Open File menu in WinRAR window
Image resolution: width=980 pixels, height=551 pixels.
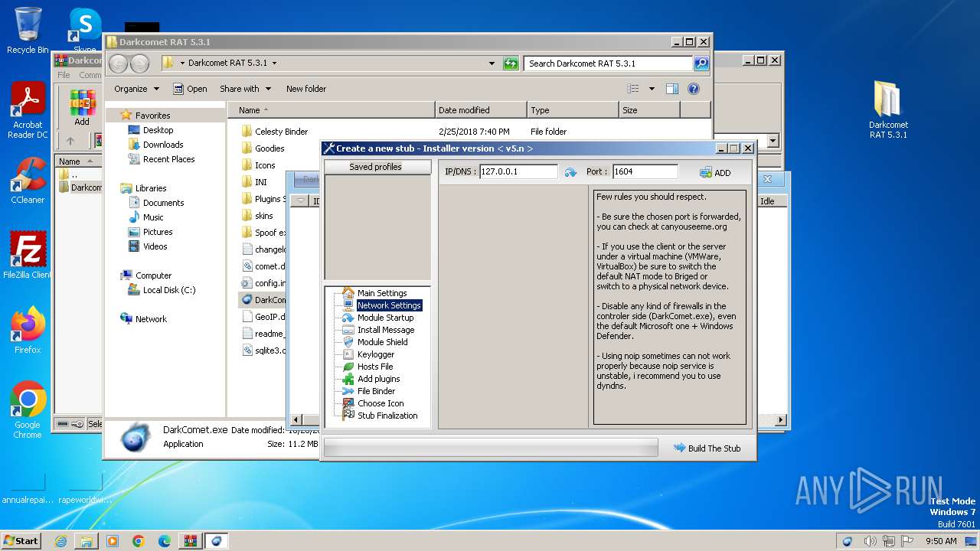(x=64, y=75)
